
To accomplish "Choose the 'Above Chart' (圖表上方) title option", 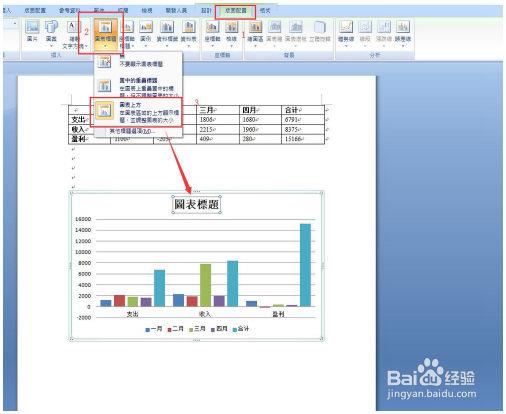I will click(136, 112).
